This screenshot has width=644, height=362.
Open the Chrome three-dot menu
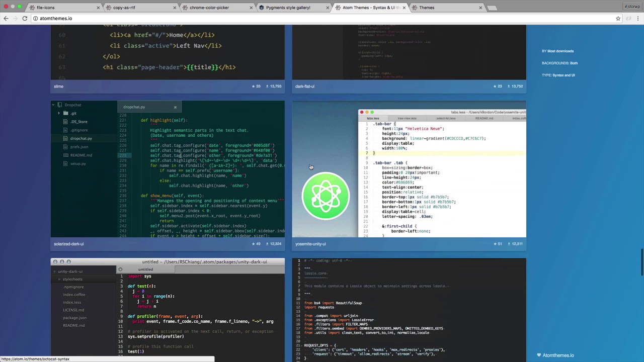tap(638, 18)
